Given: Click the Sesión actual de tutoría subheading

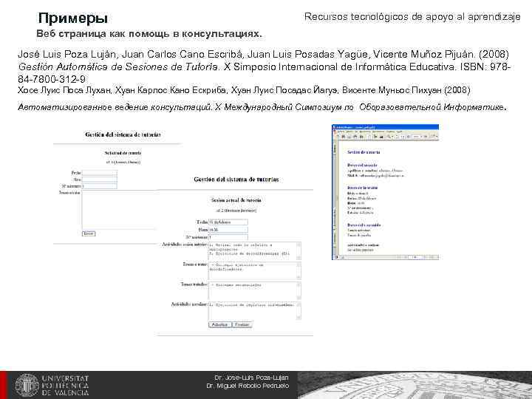Looking at the screenshot, I should [x=236, y=200].
